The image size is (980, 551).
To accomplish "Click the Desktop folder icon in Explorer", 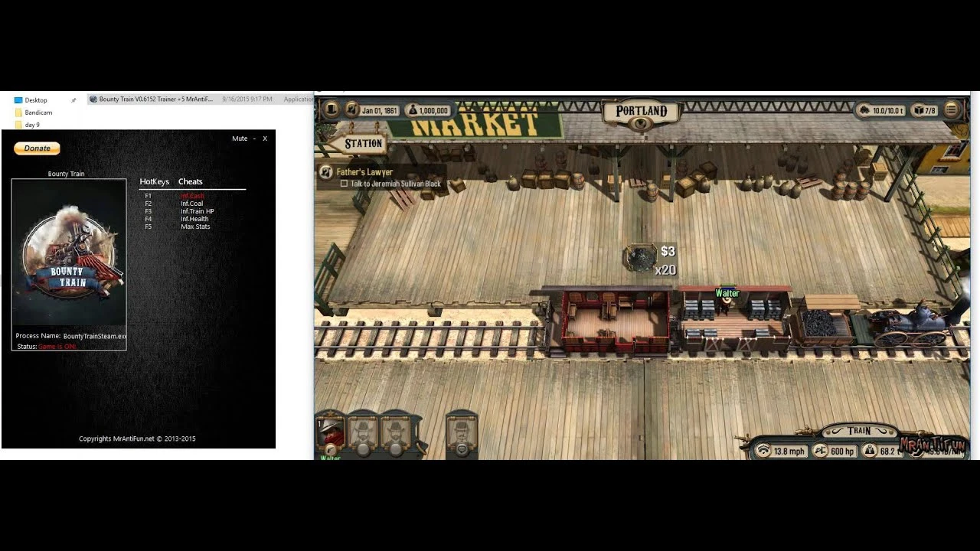I will [18, 100].
